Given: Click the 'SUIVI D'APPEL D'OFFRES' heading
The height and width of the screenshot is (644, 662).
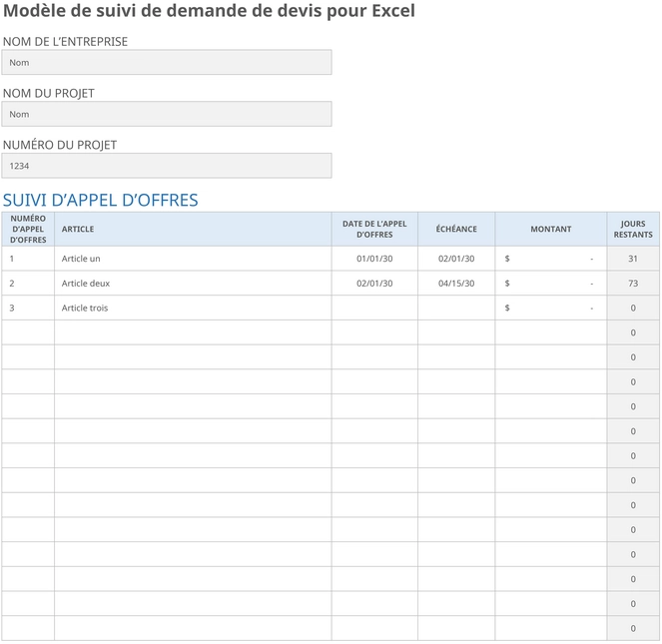Looking at the screenshot, I should (x=100, y=200).
